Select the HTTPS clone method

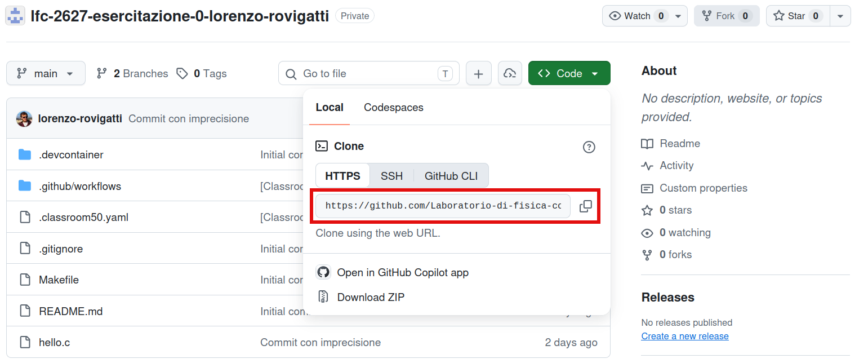click(x=342, y=176)
